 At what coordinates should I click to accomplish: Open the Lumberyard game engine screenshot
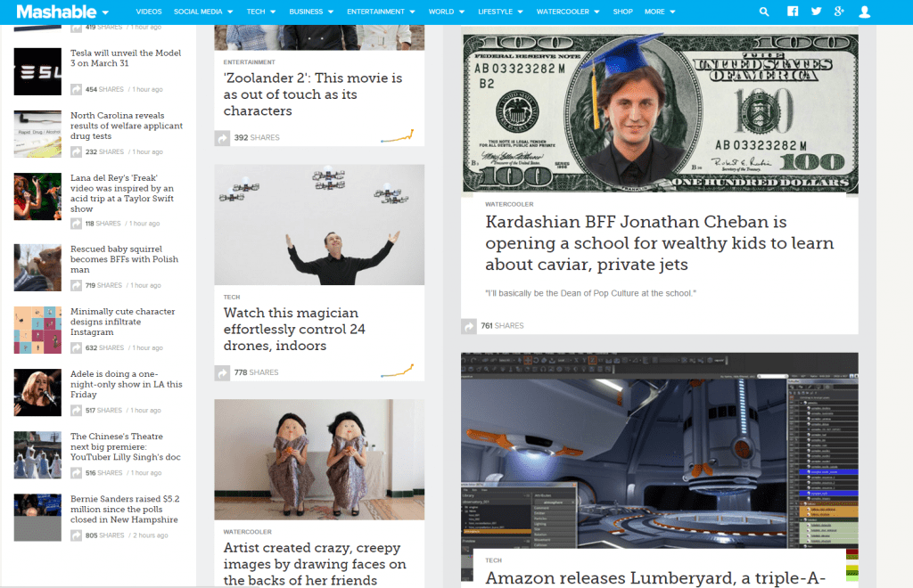[x=660, y=451]
